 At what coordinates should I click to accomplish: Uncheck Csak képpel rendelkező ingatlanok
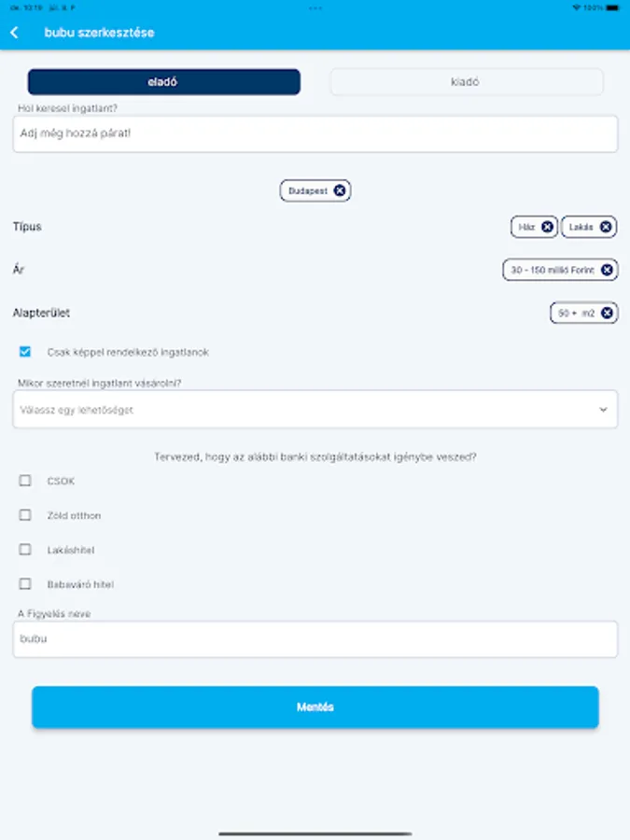tap(25, 353)
